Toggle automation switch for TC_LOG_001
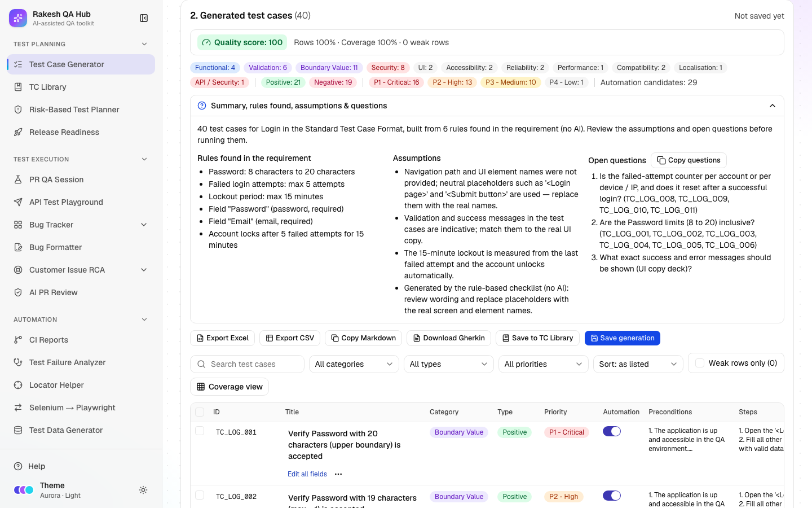812x508 pixels. pos(612,431)
